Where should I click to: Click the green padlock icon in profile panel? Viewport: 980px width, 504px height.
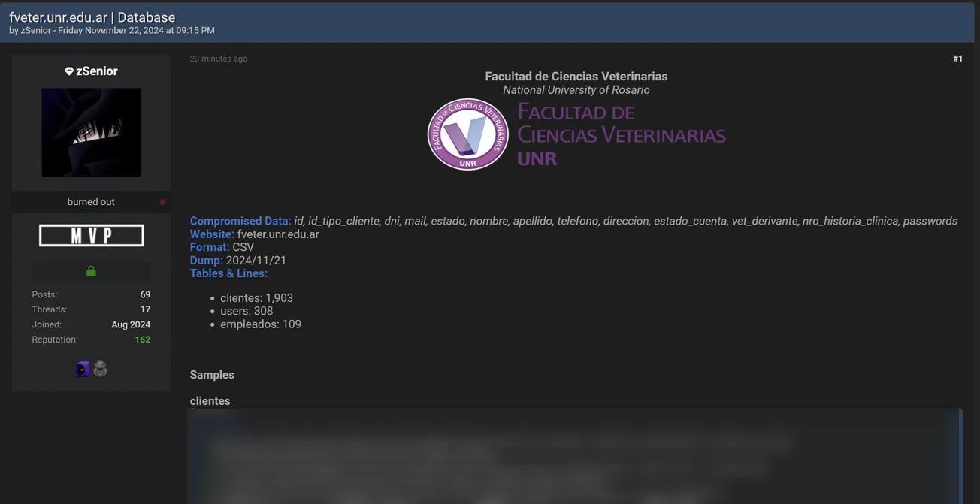click(x=90, y=270)
